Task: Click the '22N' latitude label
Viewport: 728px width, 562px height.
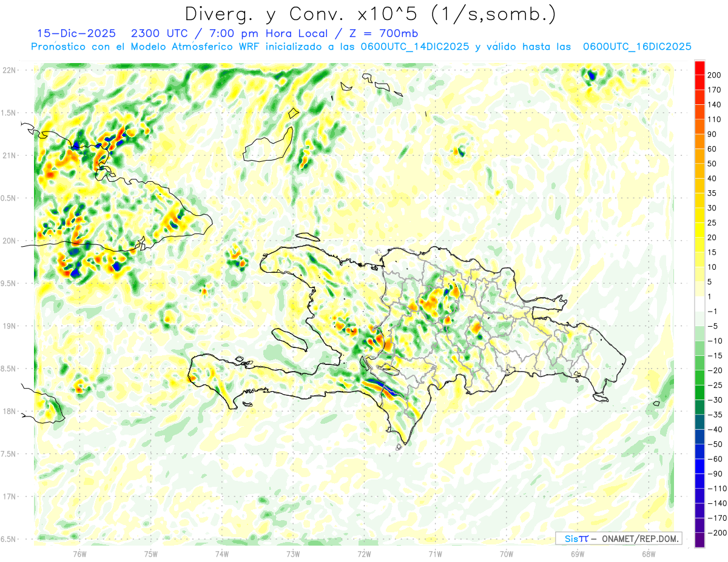Action: pos(10,70)
